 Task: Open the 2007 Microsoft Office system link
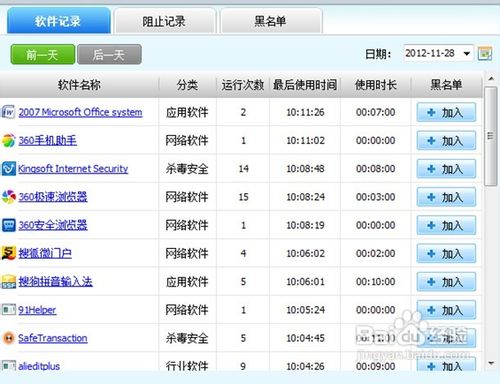click(x=80, y=112)
